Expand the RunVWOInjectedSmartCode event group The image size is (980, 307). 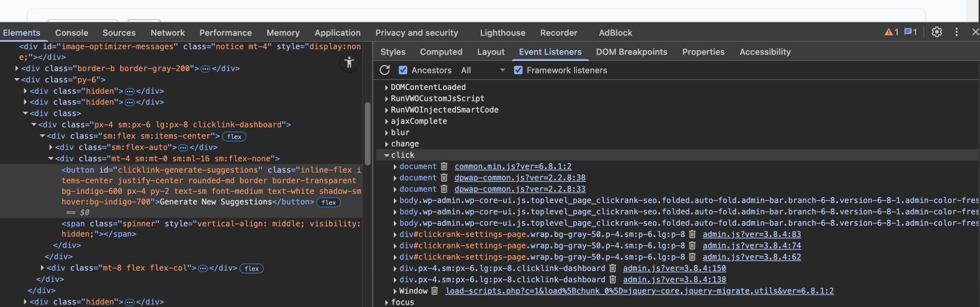[387, 110]
